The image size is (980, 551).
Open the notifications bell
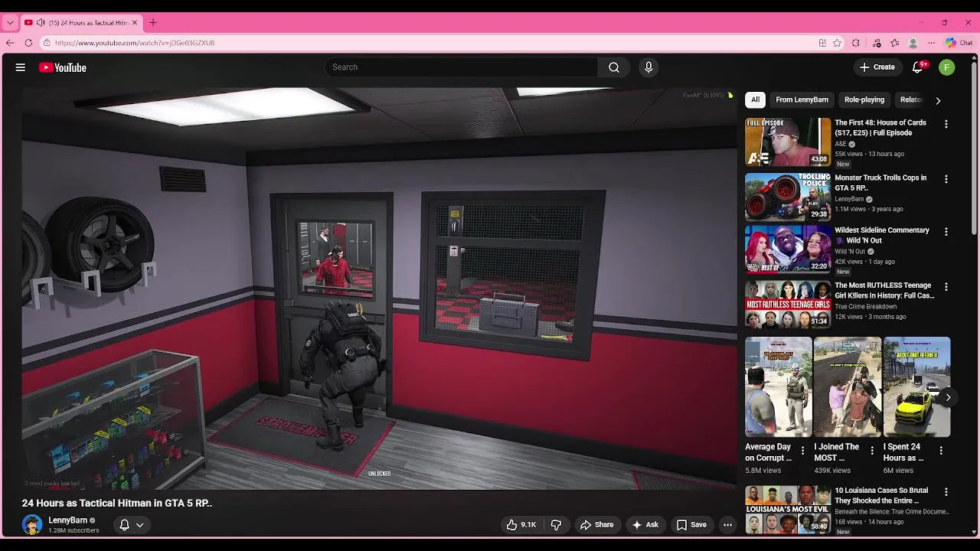click(917, 67)
